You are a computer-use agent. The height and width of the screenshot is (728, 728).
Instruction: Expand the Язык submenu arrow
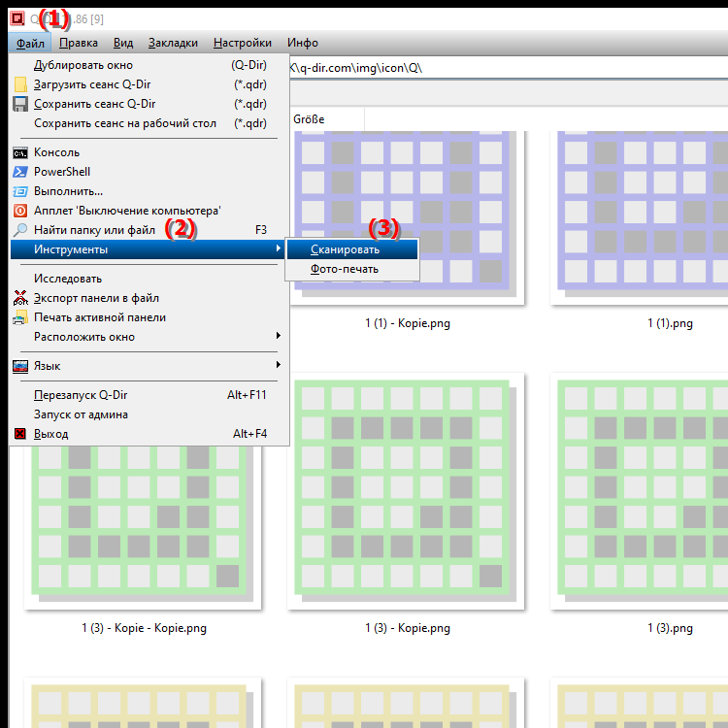click(x=279, y=365)
